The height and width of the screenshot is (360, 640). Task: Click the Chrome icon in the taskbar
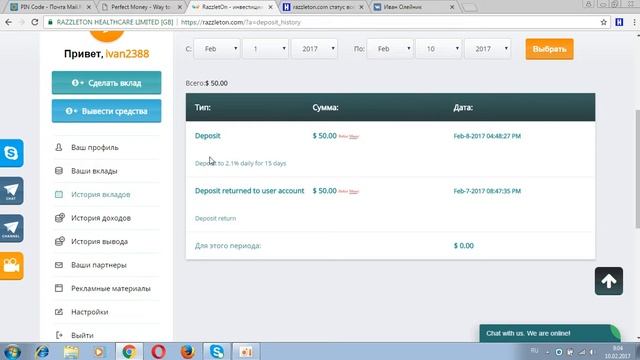point(129,351)
